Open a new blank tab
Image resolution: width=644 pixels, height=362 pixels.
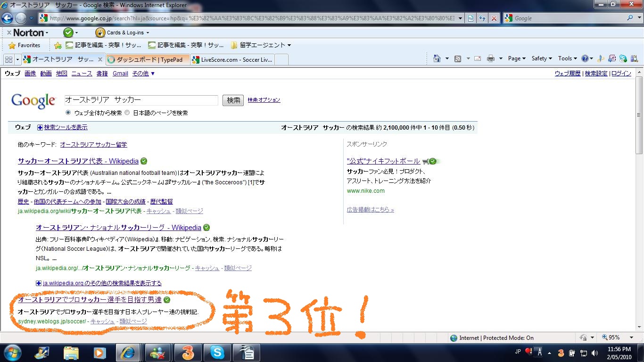281,59
